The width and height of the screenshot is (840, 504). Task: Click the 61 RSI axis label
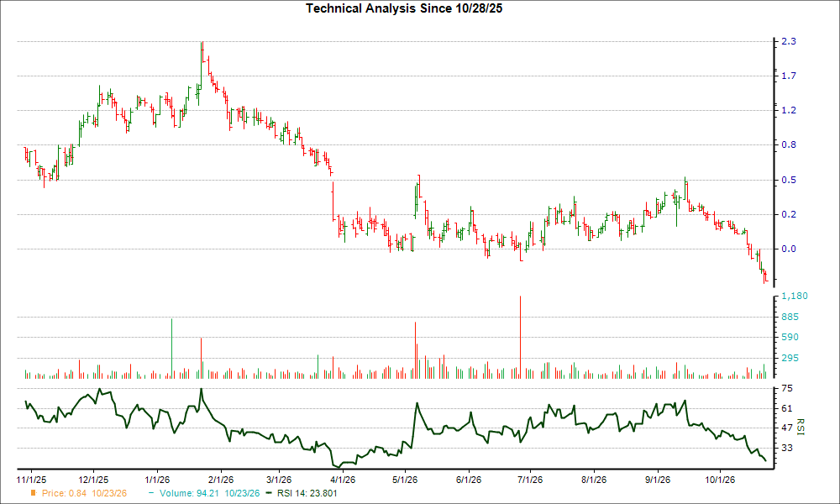point(787,409)
